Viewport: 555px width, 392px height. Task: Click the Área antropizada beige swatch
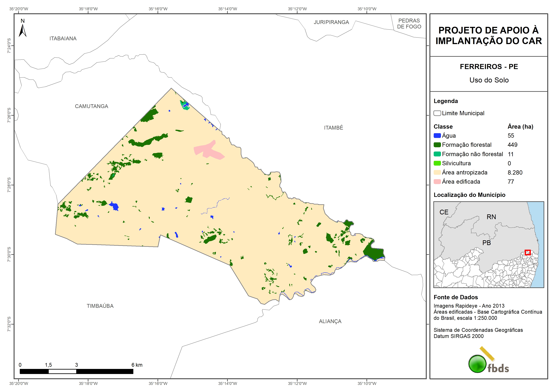[437, 172]
